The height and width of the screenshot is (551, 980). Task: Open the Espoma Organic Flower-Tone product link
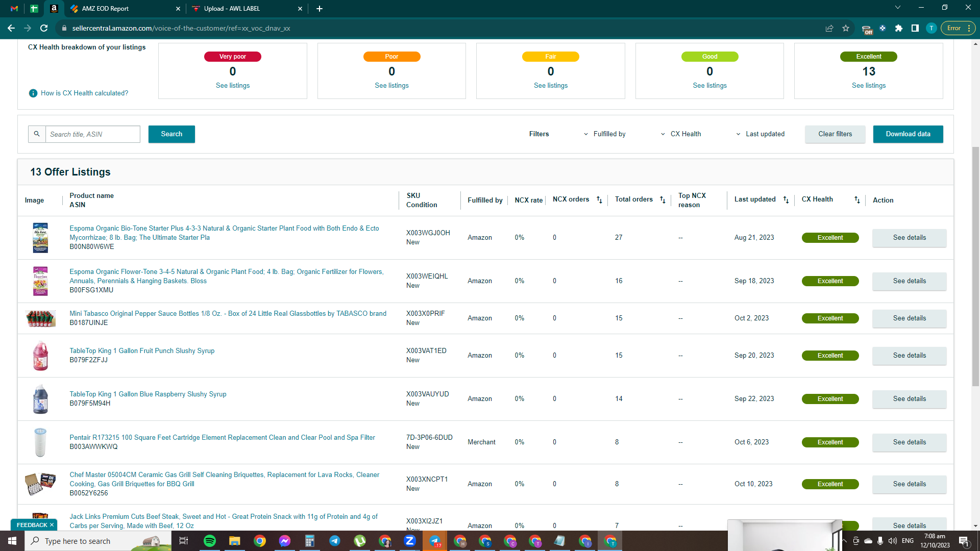[x=227, y=277]
